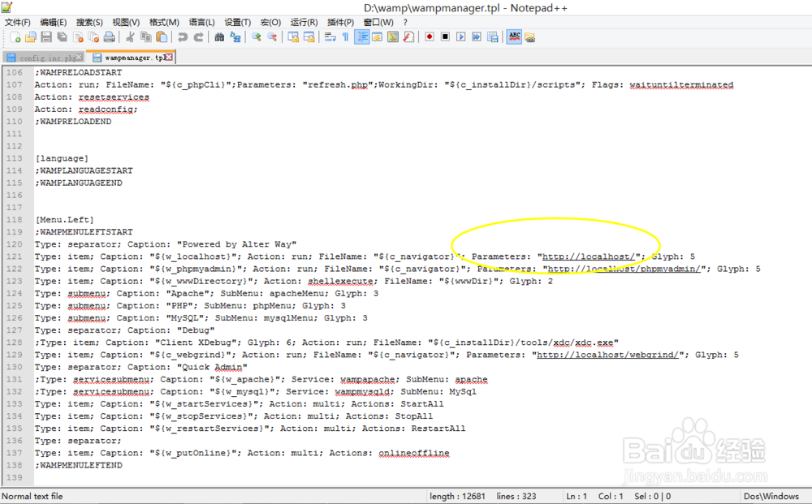Click the "Powered by Alter Way" caption text
The image size is (812, 504).
coord(236,244)
